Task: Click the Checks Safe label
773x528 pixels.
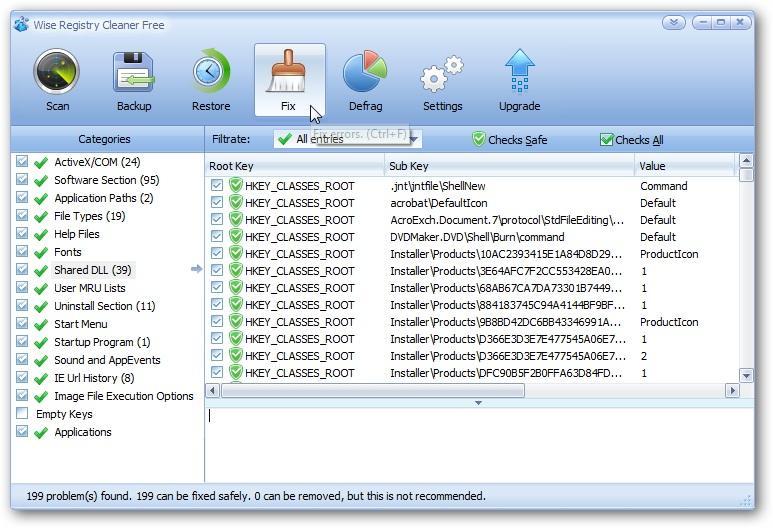Action: (x=518, y=140)
